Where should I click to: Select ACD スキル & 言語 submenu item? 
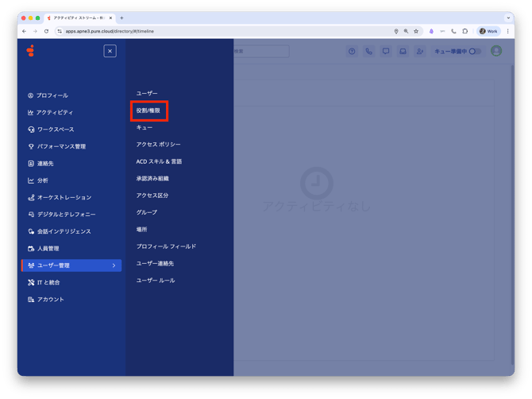click(159, 161)
